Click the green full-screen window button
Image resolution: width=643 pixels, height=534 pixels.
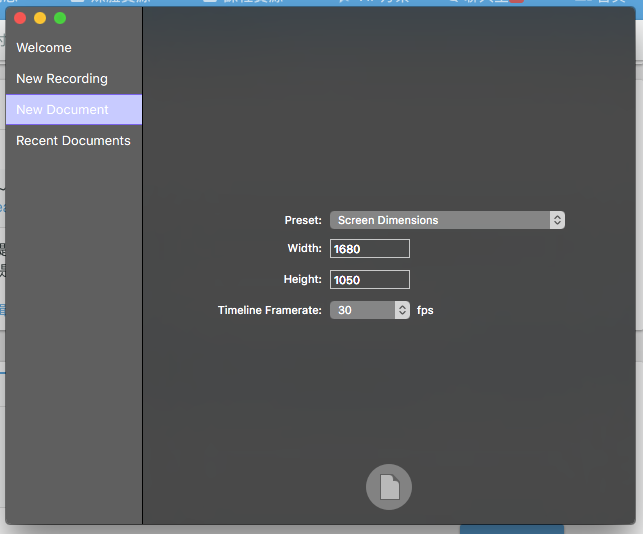pyautogui.click(x=60, y=18)
